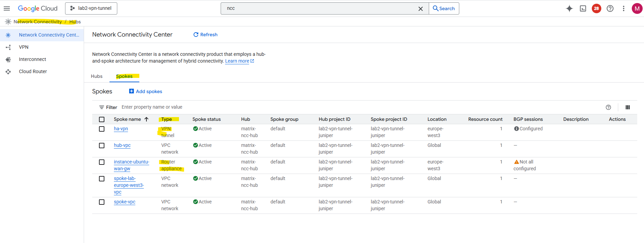Screen dimensions: 644x243
Task: Open the Gemini AI assistant sparkle icon
Action: point(569,8)
